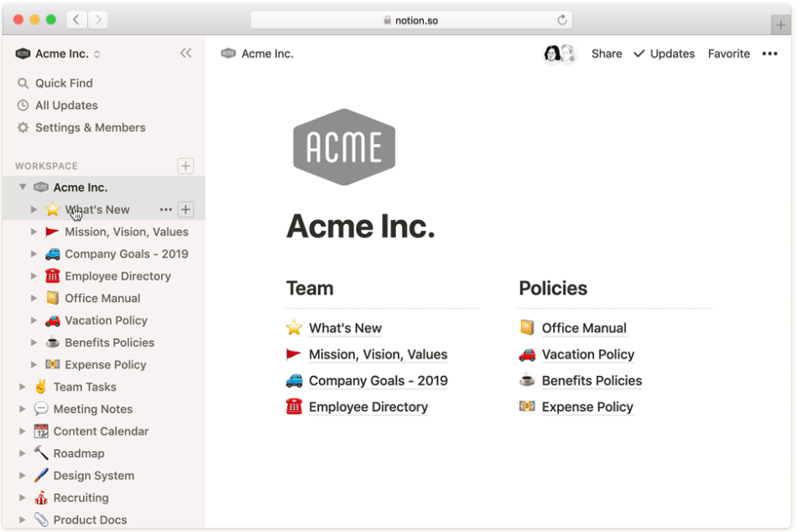This screenshot has height=532, width=798.
Task: Open the three-dot menu on What's New row
Action: 166,209
